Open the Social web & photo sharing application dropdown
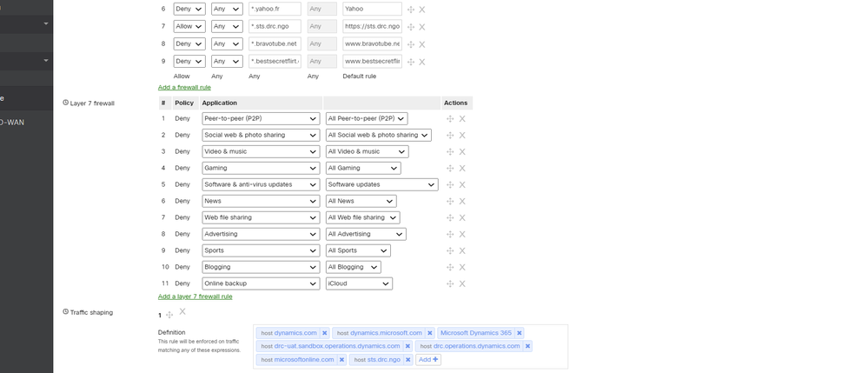Screen dimensions: 868x373 261,136
